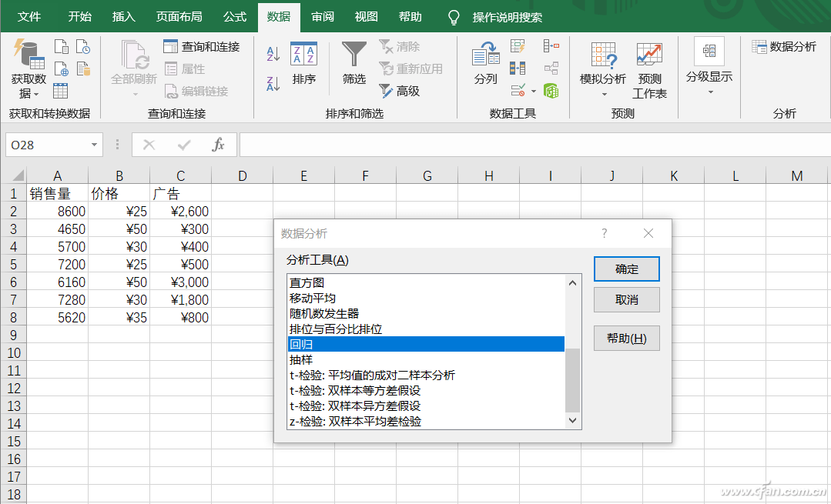Click the formula bar input field
831x504 pixels.
point(531,145)
